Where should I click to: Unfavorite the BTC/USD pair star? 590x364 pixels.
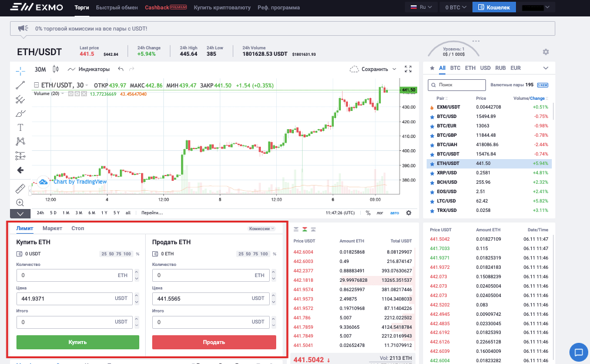tap(432, 117)
